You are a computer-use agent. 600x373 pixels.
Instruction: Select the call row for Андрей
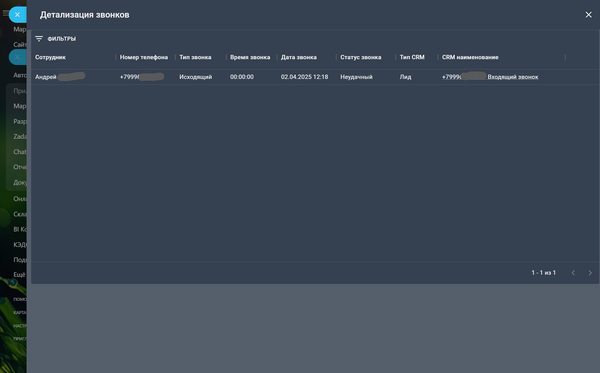coord(315,77)
